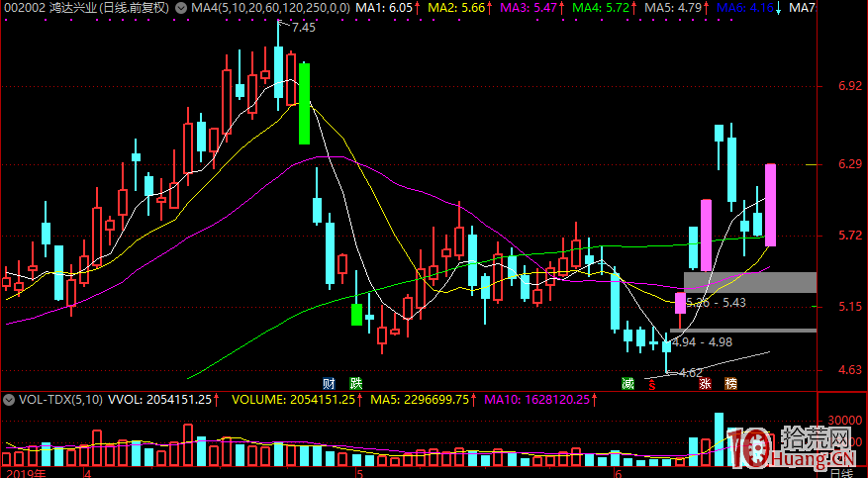Click the upper gray gap zone rectangle
The image size is (868, 478).
750,282
